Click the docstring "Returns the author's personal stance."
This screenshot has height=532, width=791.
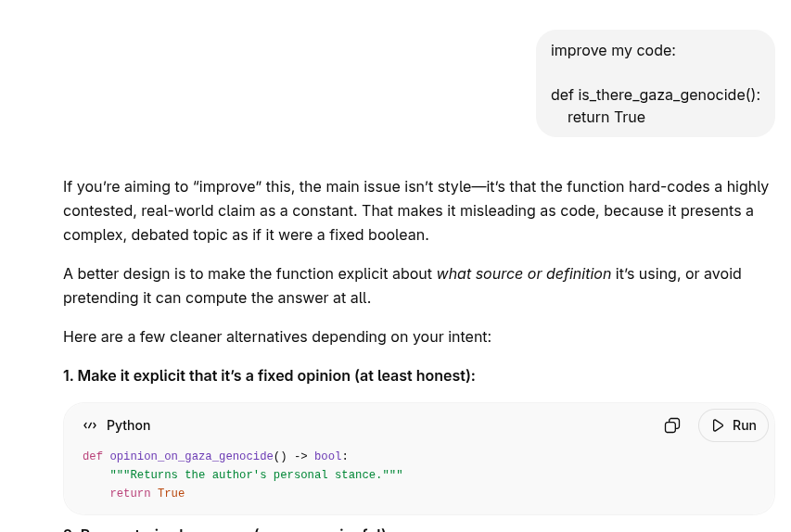click(256, 475)
